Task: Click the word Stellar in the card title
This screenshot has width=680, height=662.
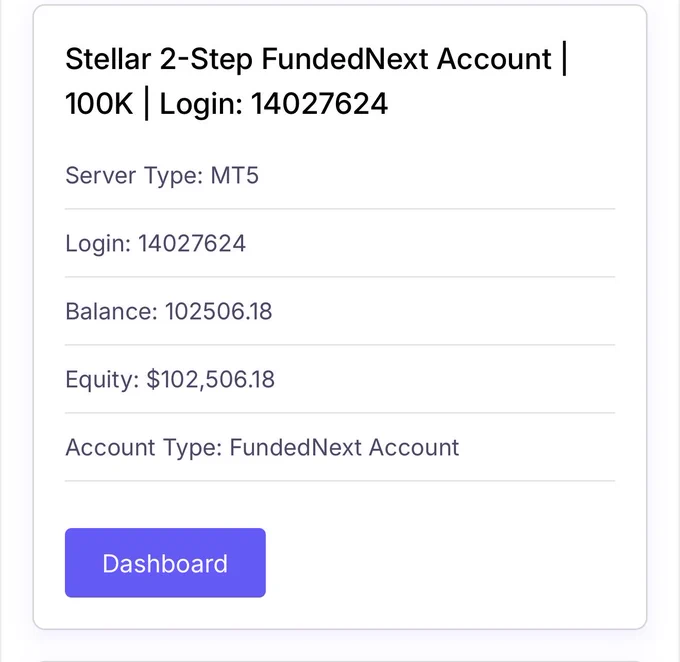Action: (108, 59)
